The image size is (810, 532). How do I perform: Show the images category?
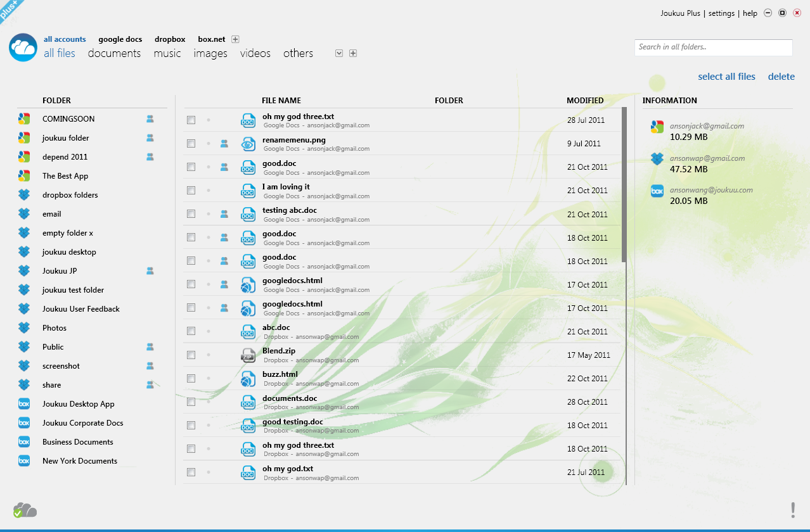pos(210,53)
